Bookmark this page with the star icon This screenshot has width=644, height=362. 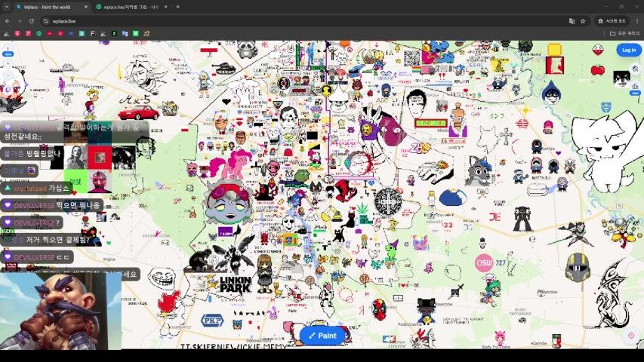(583, 21)
